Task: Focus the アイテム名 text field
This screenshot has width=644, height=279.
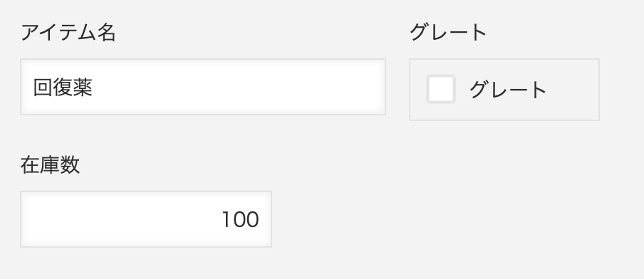Action: tap(203, 87)
